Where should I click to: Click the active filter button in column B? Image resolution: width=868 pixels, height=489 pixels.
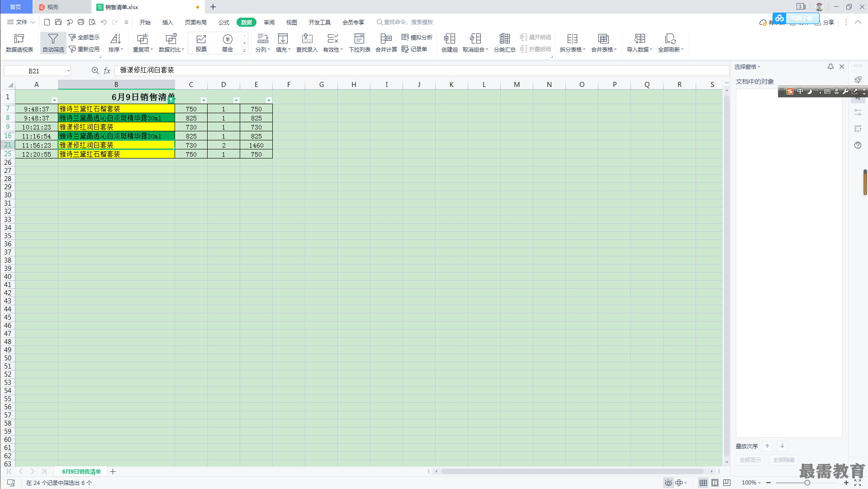tap(171, 100)
